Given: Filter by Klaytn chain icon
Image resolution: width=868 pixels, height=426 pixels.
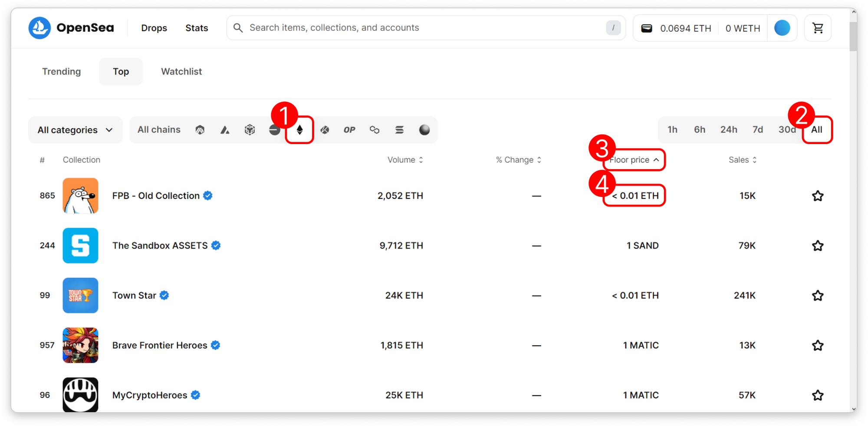Looking at the screenshot, I should (x=325, y=130).
